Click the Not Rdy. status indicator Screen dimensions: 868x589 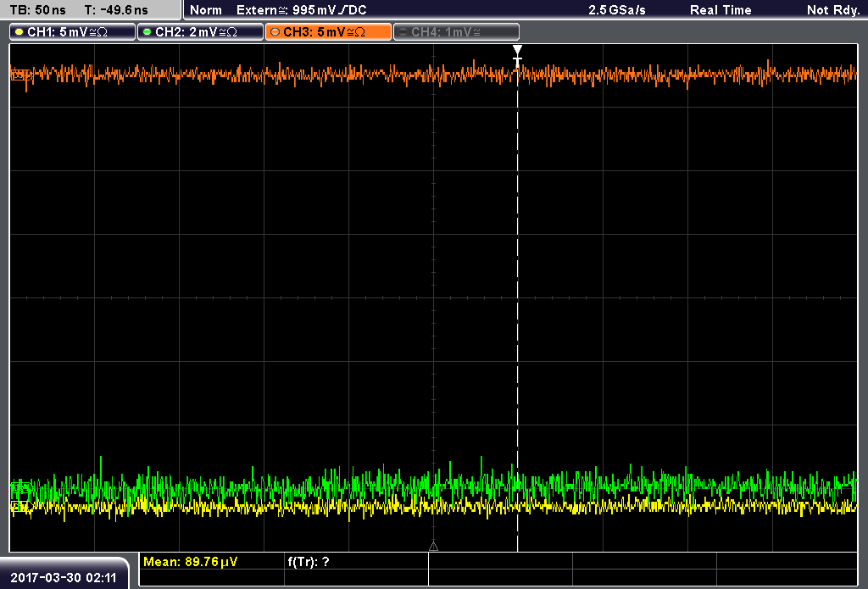tap(833, 10)
